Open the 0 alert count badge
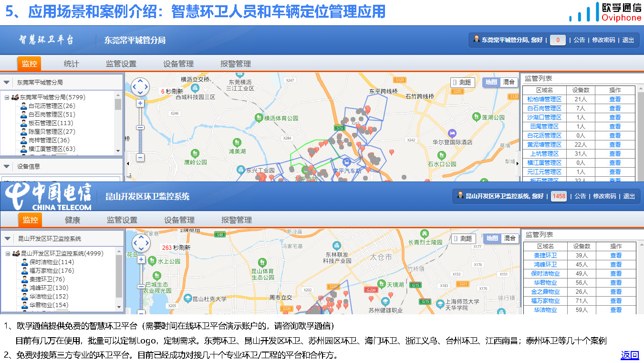Screen dimensions: 644x363 click(558, 40)
